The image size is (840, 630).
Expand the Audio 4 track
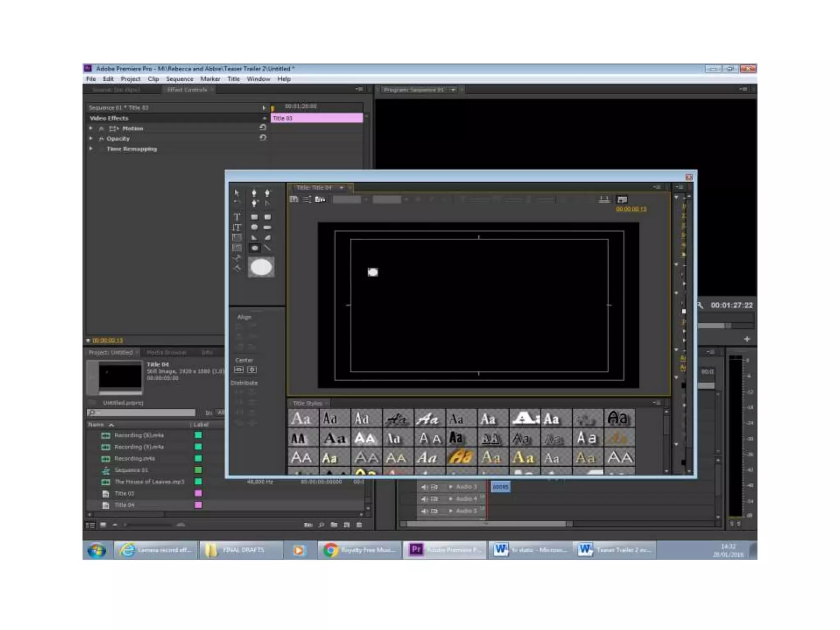(x=451, y=499)
